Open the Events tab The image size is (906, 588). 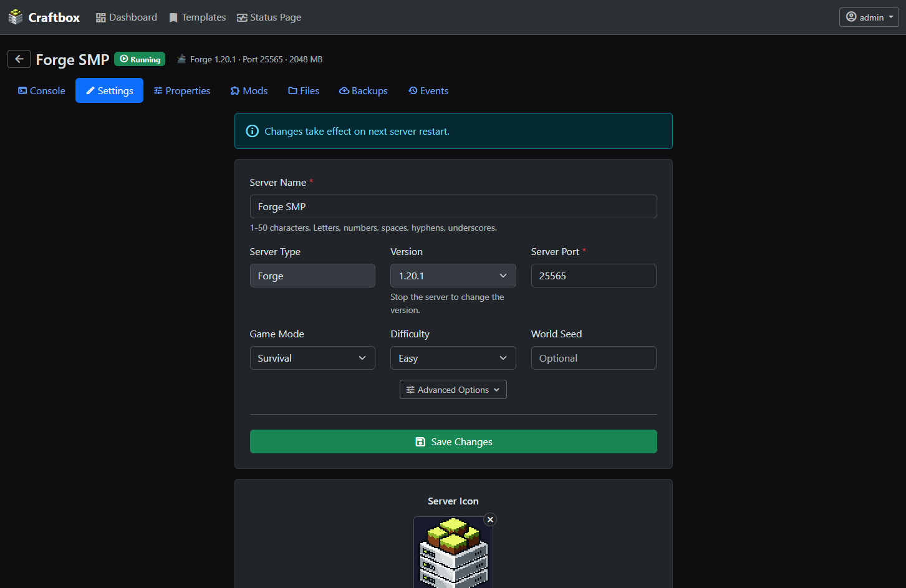click(428, 90)
